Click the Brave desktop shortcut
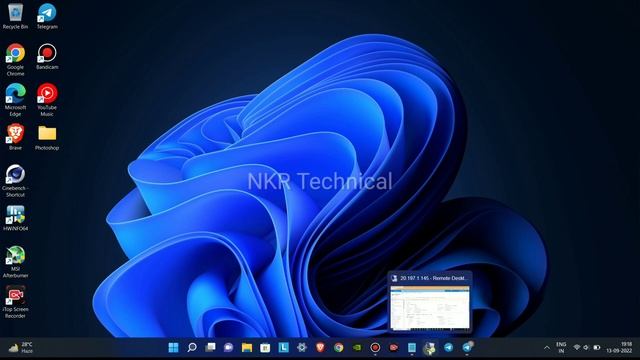Viewport: 640px width, 360px height. (x=16, y=137)
